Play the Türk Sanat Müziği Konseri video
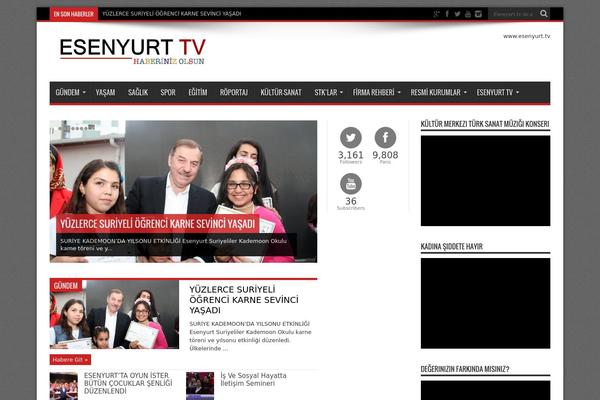This screenshot has width=600, height=400. [x=486, y=181]
